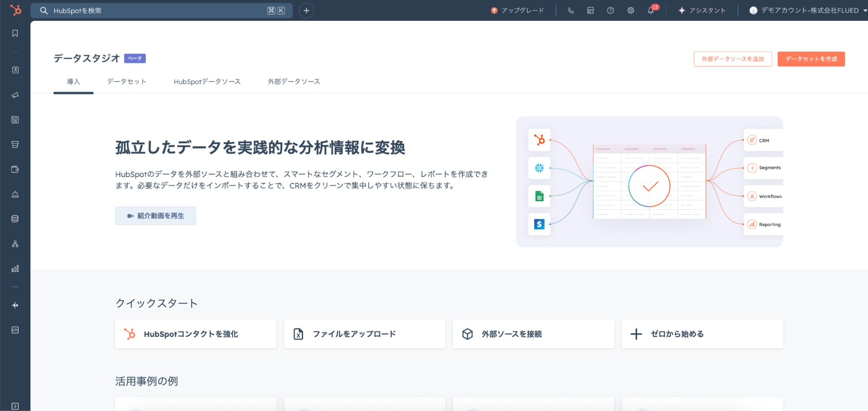Open the notifications bell icon
Viewport: 868px width, 411px height.
click(x=650, y=10)
